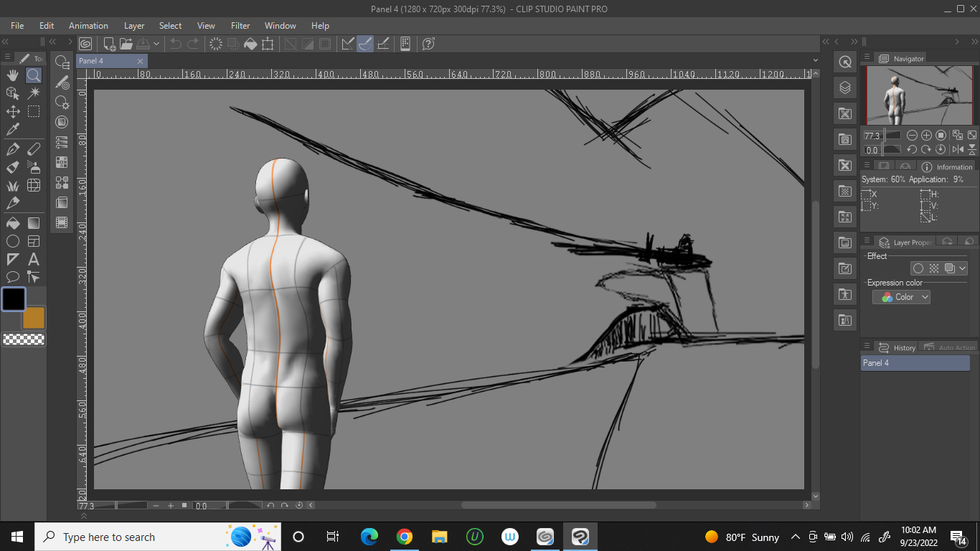The width and height of the screenshot is (980, 551).
Task: Click the Balloon speech bubble tool
Action: (x=13, y=277)
